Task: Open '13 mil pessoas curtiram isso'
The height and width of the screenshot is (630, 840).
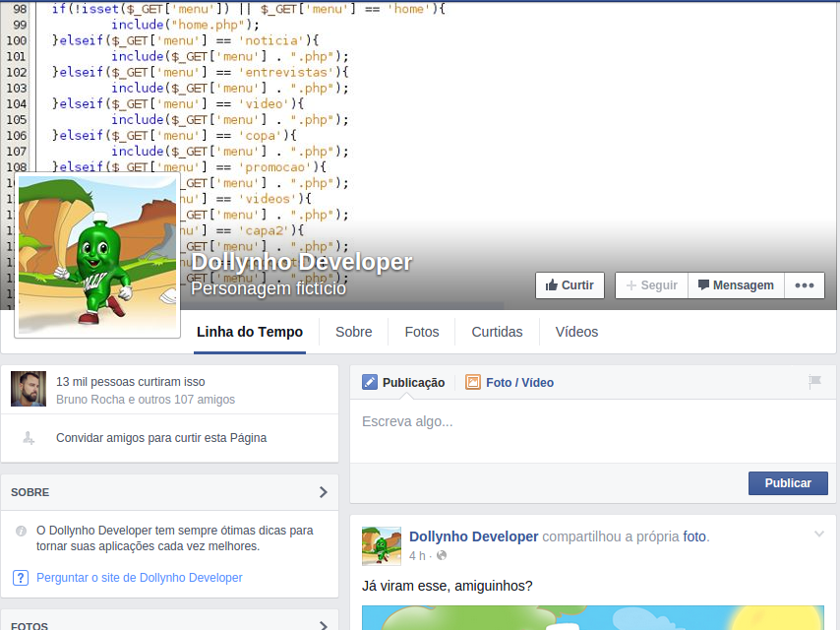Action: tap(131, 382)
